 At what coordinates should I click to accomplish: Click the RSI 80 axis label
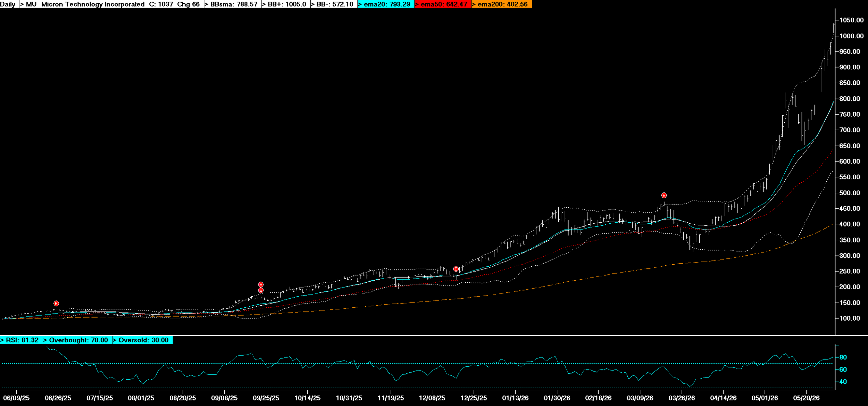(x=843, y=357)
